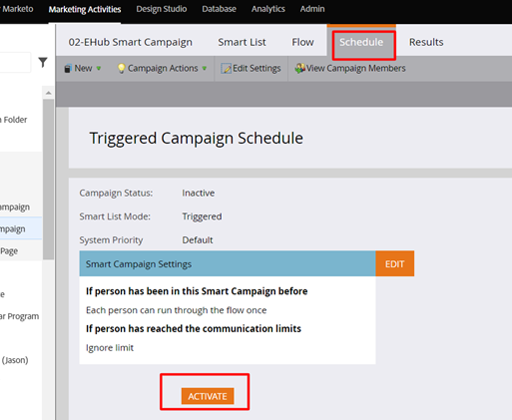Click 'If person has been in this Smart Campaign before'
Image resolution: width=512 pixels, height=420 pixels.
[197, 291]
